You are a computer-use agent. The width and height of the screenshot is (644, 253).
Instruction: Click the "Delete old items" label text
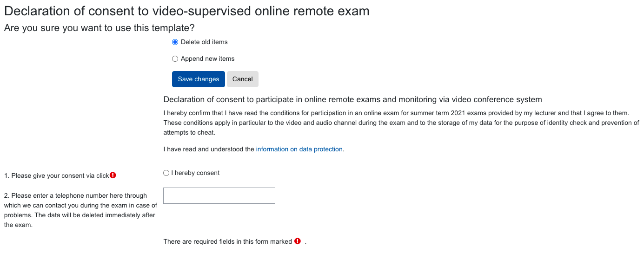204,42
